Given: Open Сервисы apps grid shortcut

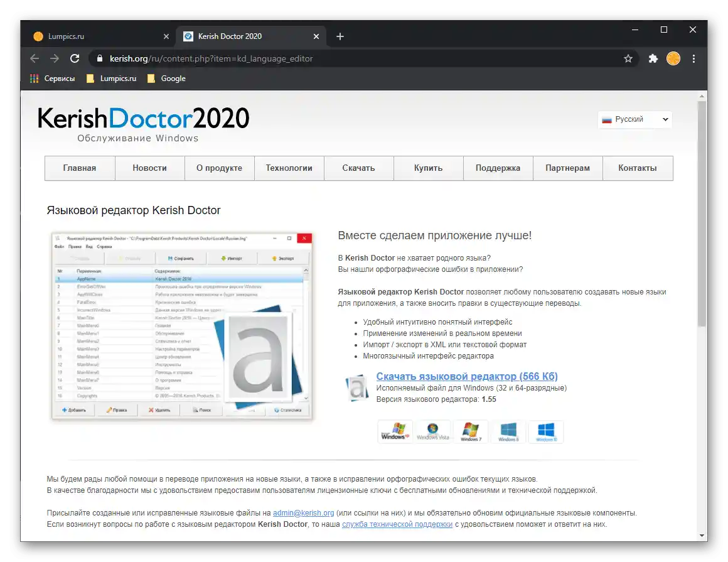Looking at the screenshot, I should point(53,78).
